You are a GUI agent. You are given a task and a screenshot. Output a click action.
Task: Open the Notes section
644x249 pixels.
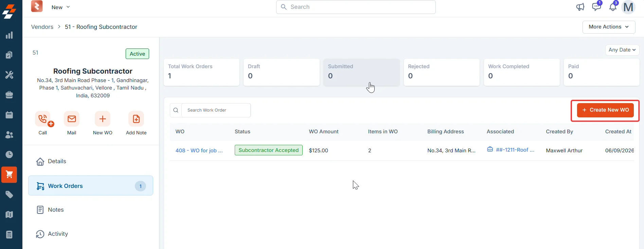pos(91,210)
